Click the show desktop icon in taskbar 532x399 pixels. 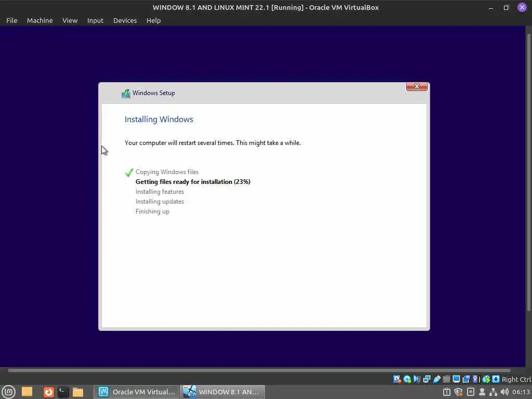27,392
